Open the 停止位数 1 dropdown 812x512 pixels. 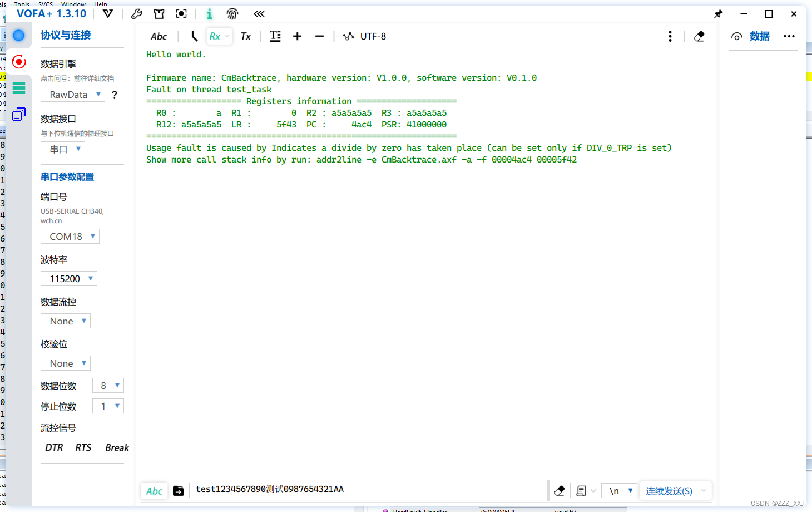pos(108,406)
